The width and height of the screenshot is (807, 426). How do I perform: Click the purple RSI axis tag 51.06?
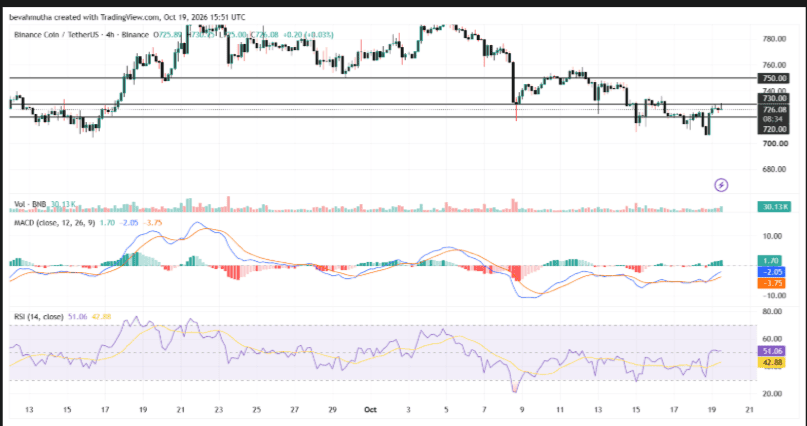pos(771,351)
